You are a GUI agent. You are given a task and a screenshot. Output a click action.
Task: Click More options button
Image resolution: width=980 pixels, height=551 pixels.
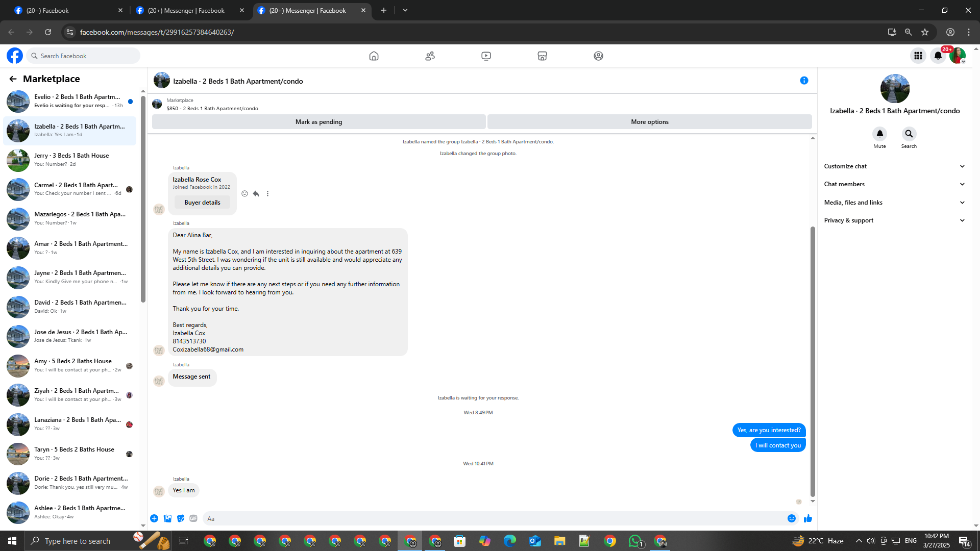pos(649,122)
